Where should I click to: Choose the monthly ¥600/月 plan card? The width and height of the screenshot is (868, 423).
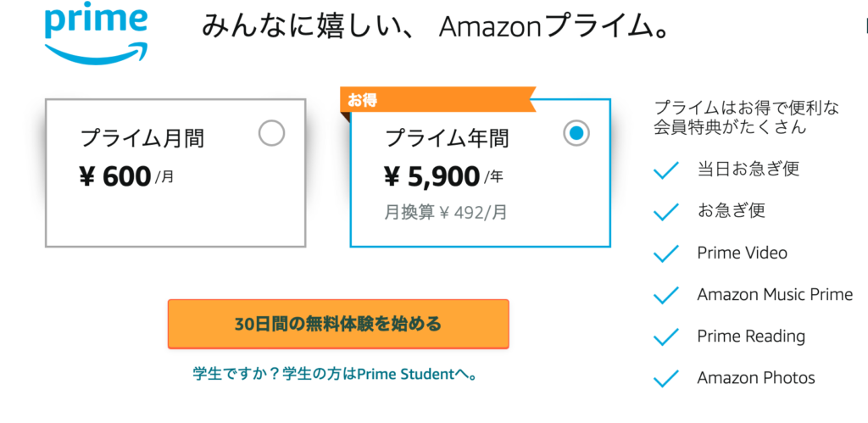coord(175,174)
